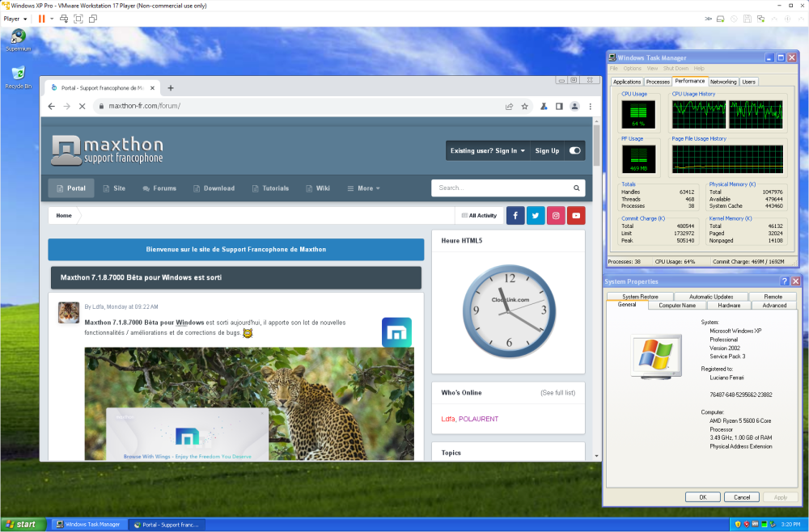This screenshot has width=809, height=532.
Task: Click the search magnifier icon in forum search
Action: (577, 188)
